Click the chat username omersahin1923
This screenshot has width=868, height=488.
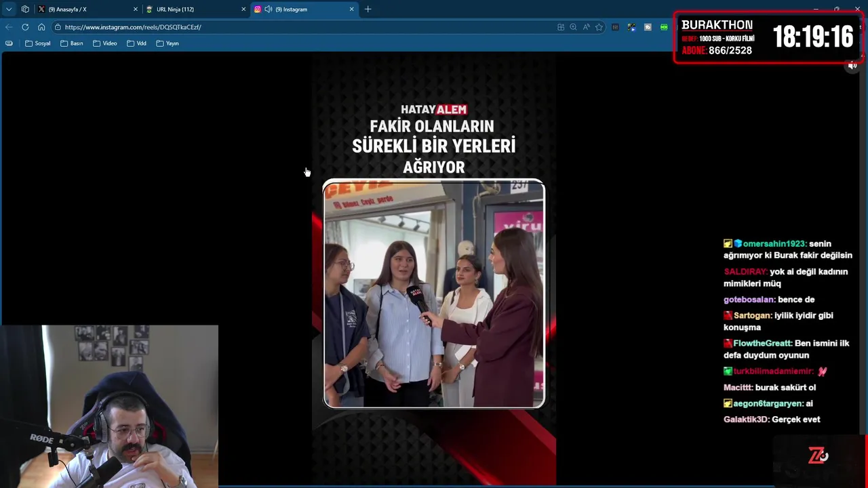[773, 243]
